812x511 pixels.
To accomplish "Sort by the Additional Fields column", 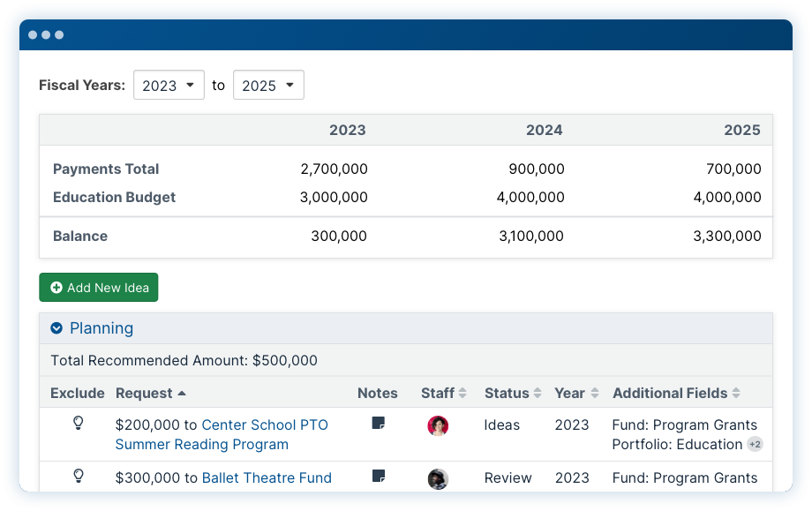I will [x=676, y=393].
